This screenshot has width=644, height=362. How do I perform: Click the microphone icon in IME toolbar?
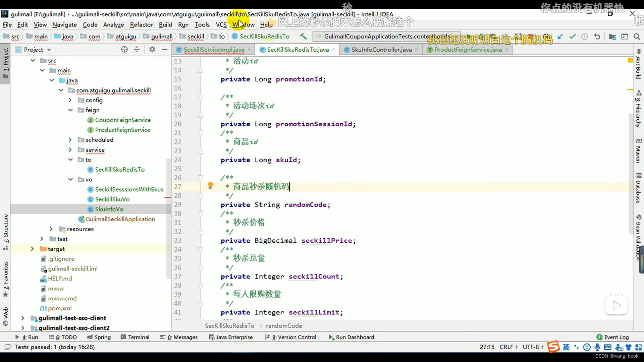[x=597, y=347]
